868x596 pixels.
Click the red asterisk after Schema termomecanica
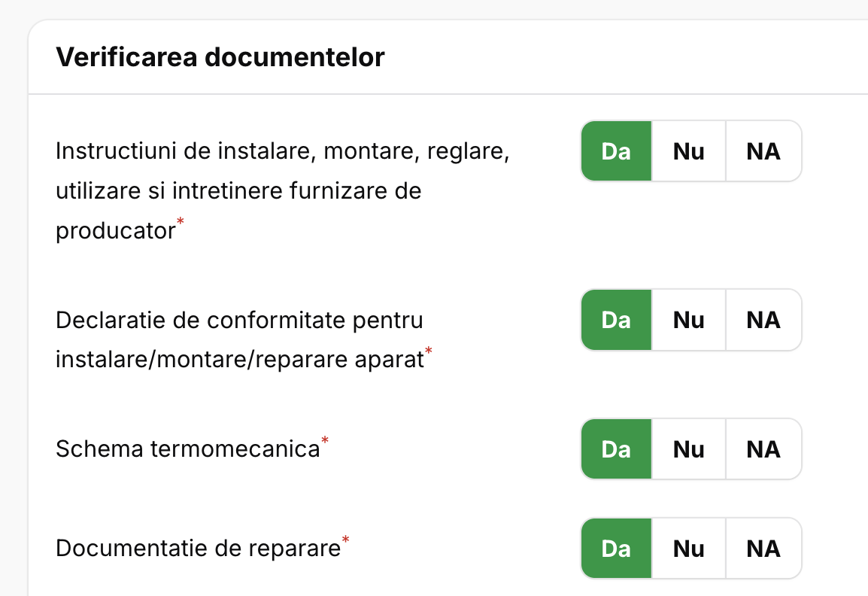coord(325,440)
